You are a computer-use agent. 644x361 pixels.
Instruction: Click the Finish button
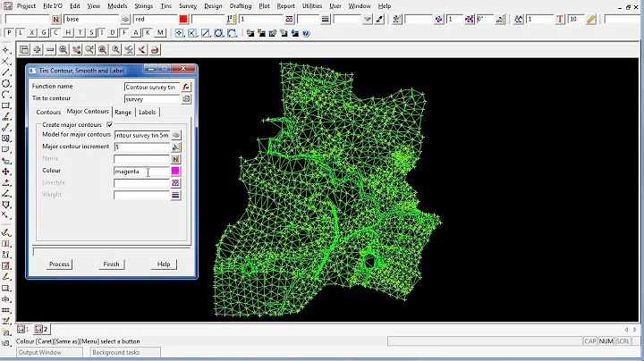click(x=111, y=264)
